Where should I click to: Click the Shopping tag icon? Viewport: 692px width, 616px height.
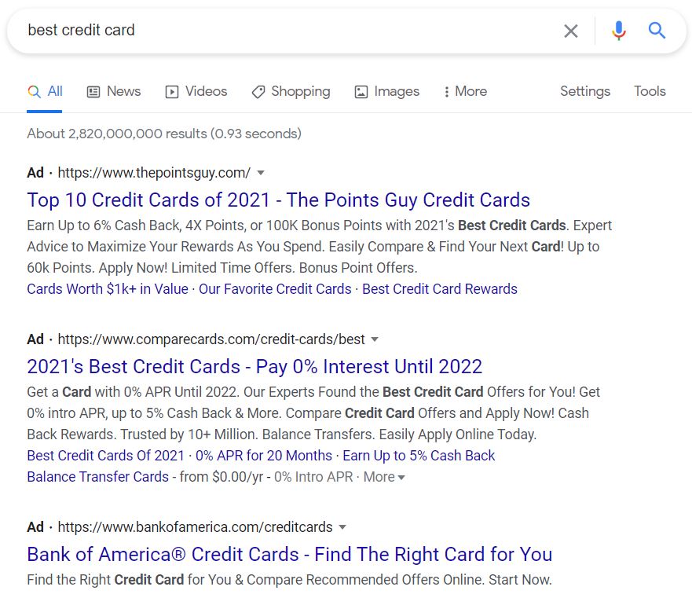[x=258, y=91]
